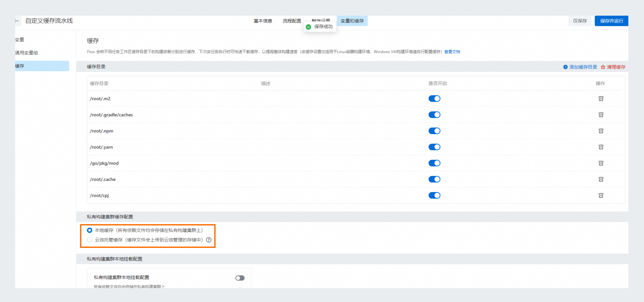Click 添加缓存目录 to add a directory
This screenshot has height=302, width=644.
pyautogui.click(x=580, y=67)
